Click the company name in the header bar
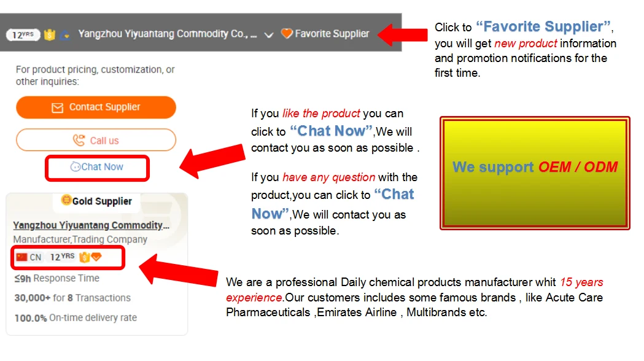 coord(167,34)
